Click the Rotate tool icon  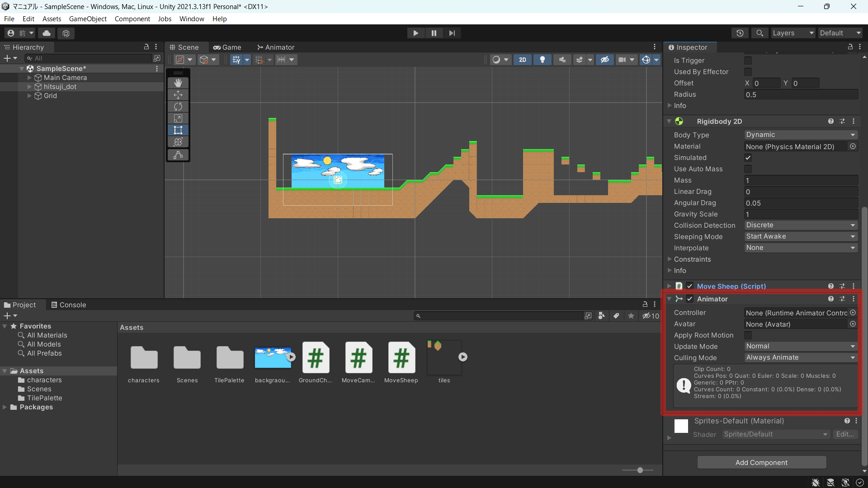pyautogui.click(x=178, y=107)
